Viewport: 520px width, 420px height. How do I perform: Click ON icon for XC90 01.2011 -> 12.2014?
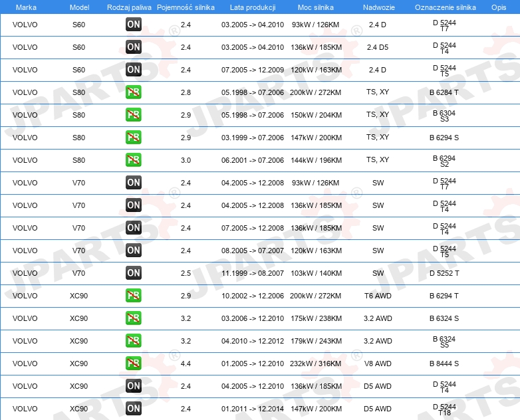pyautogui.click(x=134, y=409)
